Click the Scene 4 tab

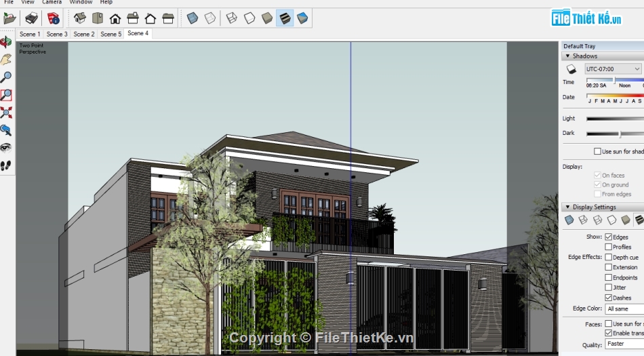138,33
